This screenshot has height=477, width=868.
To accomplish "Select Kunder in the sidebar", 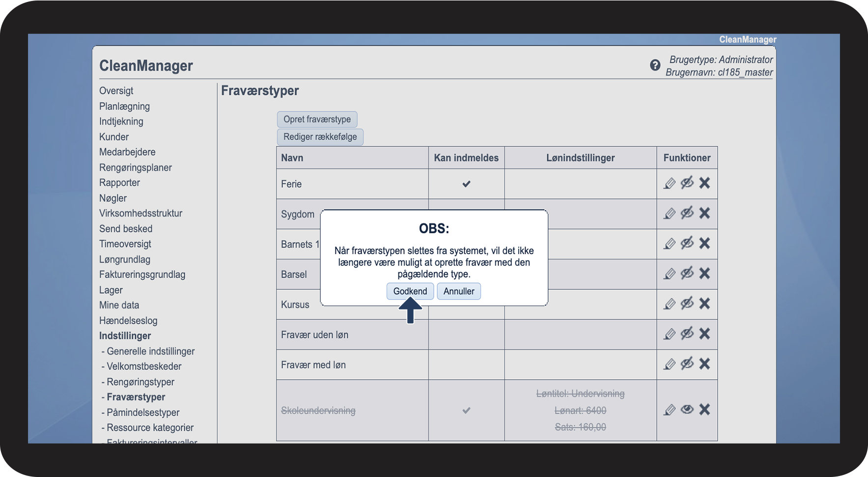I will [x=114, y=137].
